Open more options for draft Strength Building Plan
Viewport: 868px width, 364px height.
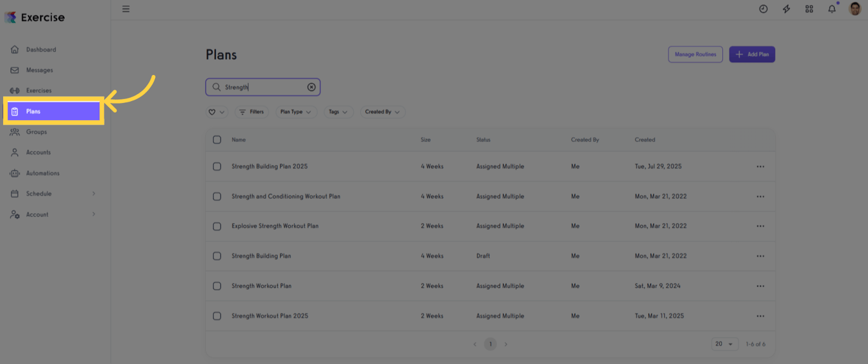(x=761, y=256)
